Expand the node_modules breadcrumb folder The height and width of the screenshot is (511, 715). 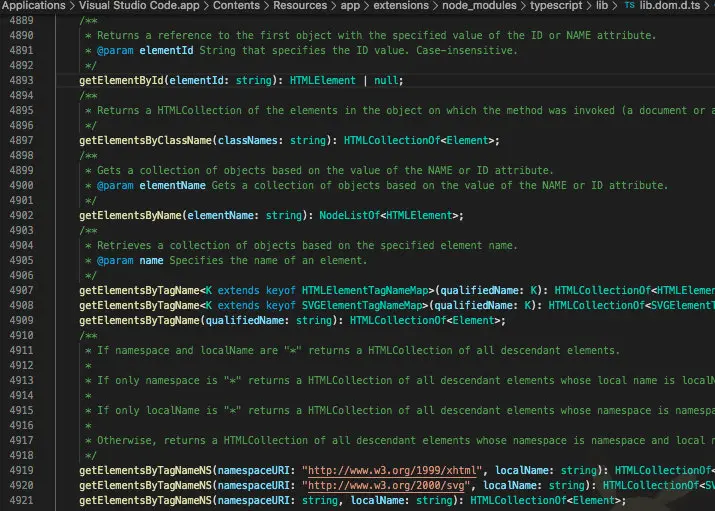pyautogui.click(x=479, y=5)
